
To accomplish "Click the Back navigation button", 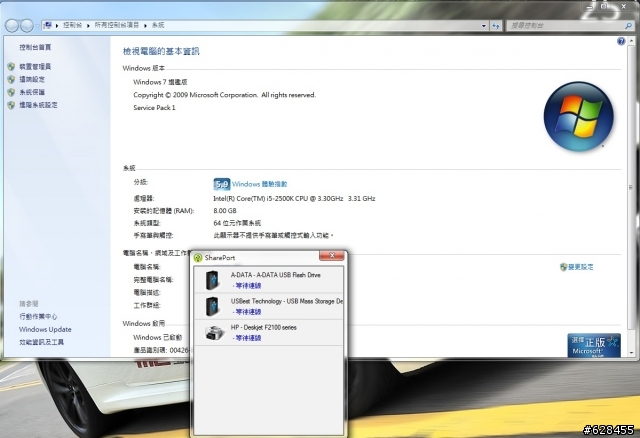I will [12, 26].
